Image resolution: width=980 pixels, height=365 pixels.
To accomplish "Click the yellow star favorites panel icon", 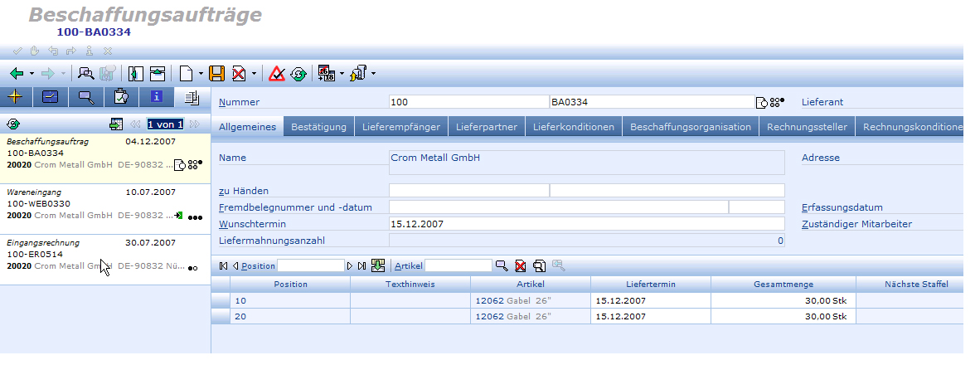I will pos(16,97).
